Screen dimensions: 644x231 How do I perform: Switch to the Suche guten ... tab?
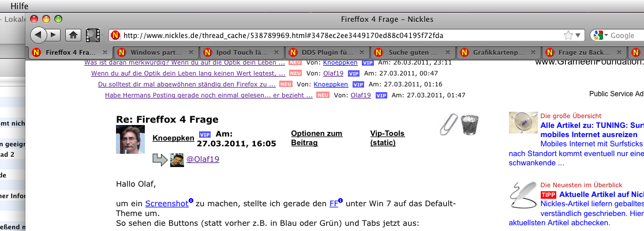[413, 52]
